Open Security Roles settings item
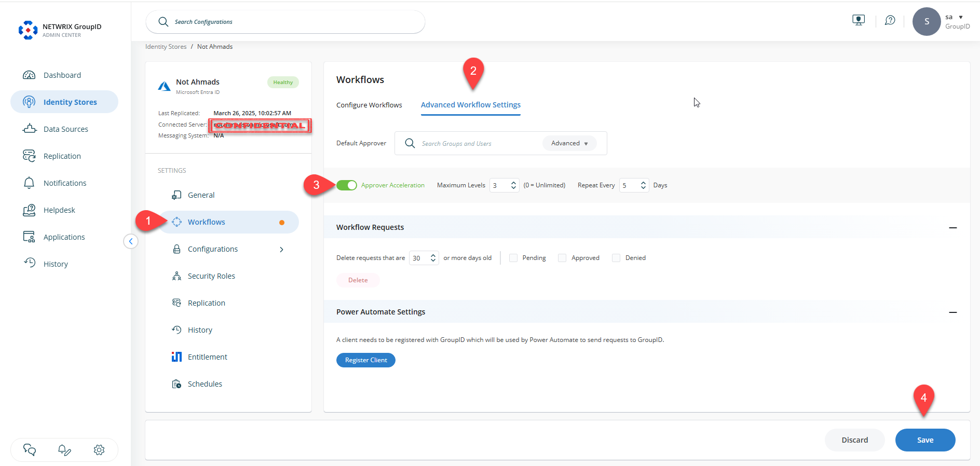980x466 pixels. pos(228,276)
